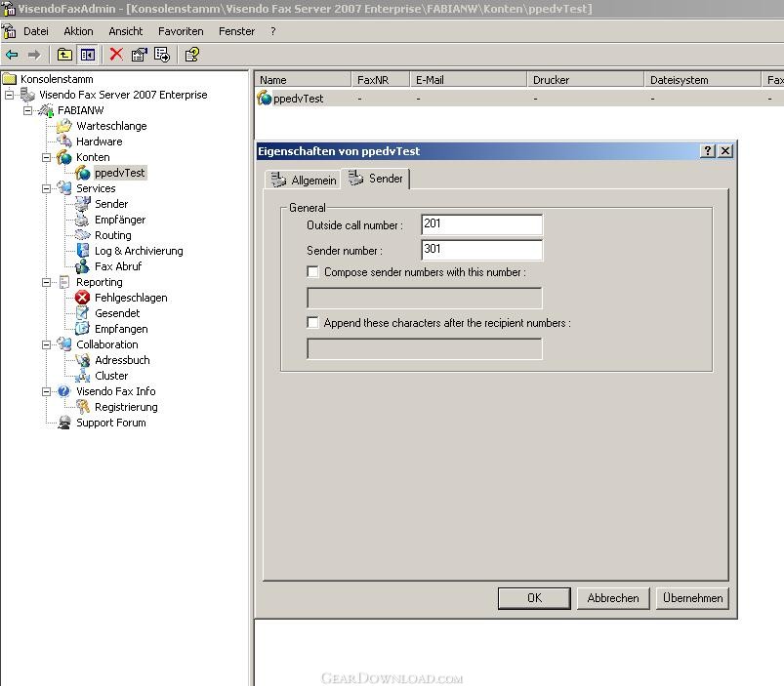Click the Fehlgeschlagen red X icon
This screenshot has width=784, height=686.
[82, 298]
